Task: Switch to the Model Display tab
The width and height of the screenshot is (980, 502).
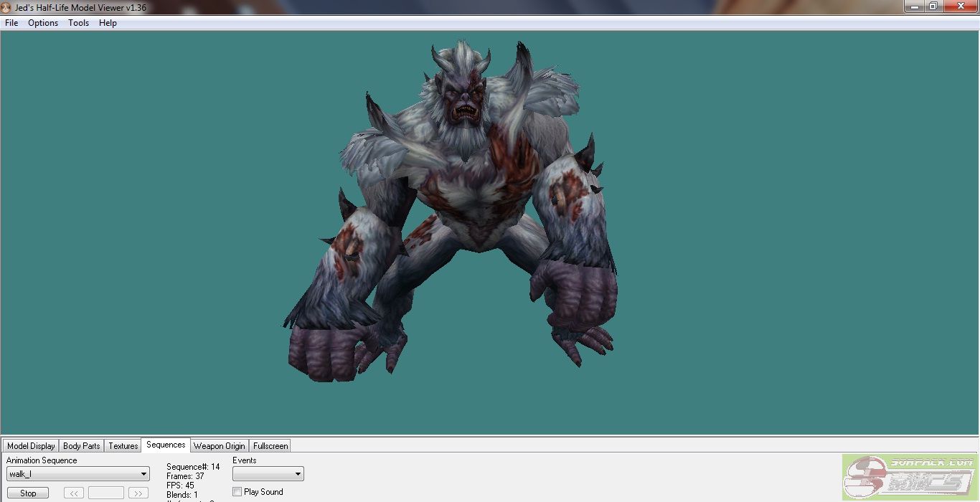Action: click(31, 446)
